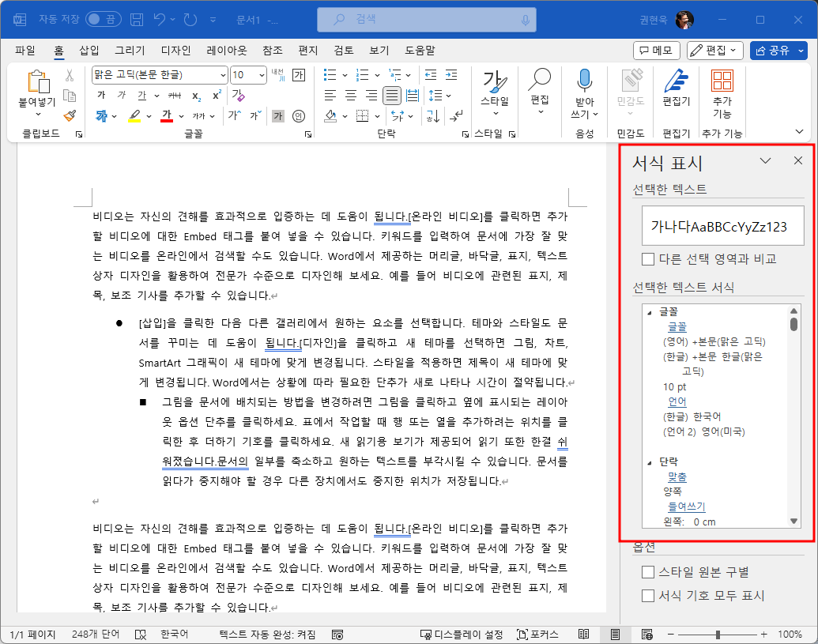Switch to the 디자인 tab
This screenshot has height=644, width=818.
175,51
